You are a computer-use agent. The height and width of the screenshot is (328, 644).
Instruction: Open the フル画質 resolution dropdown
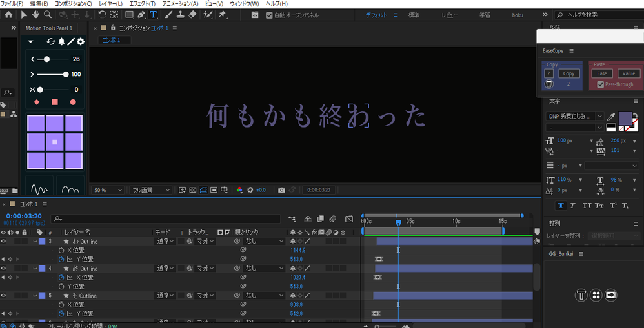click(x=151, y=190)
